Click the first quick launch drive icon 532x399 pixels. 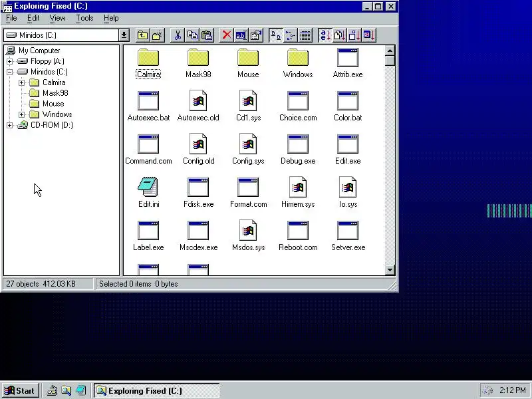(x=52, y=391)
